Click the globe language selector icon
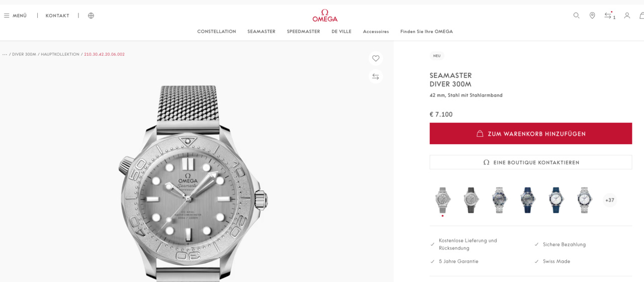 [x=91, y=16]
